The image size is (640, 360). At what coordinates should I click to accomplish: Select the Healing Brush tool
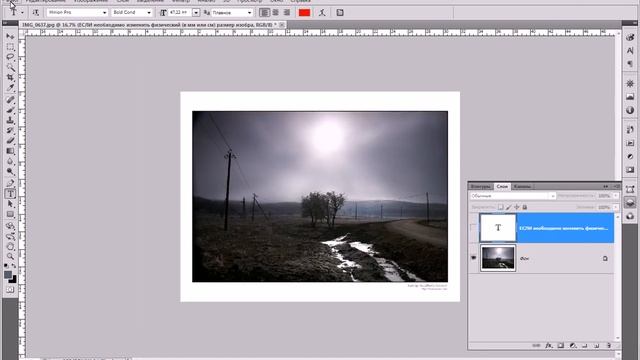click(x=10, y=100)
